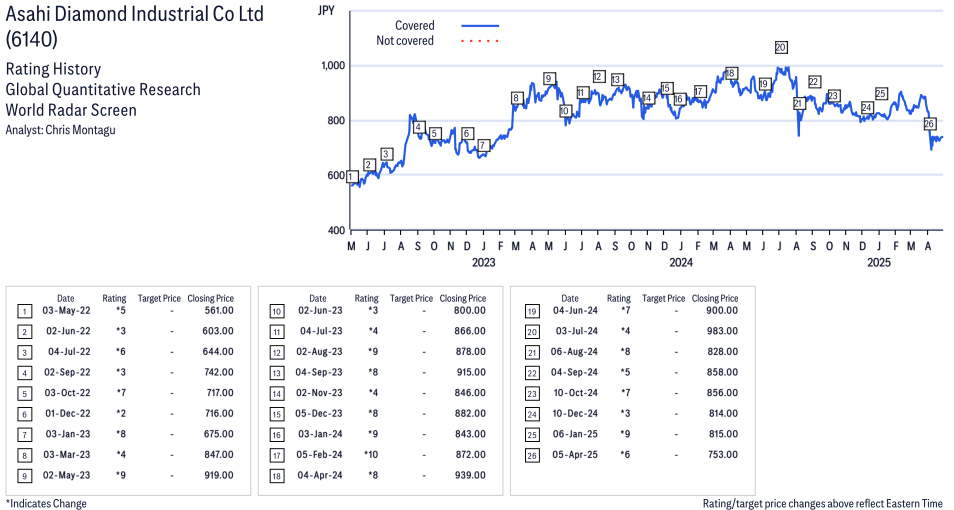
Task: Select chart marker 18 on the chart
Action: coord(731,73)
